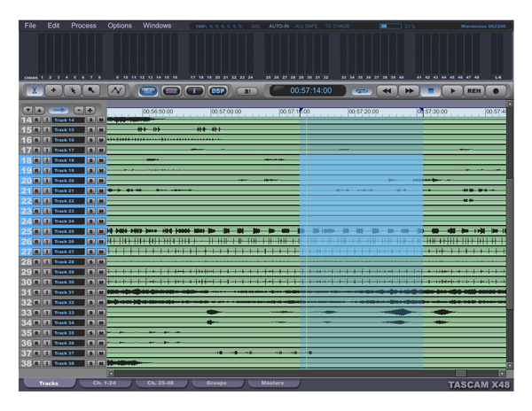Zoom out timeline with minus button
This screenshot has width=532, height=411.
click(x=79, y=110)
